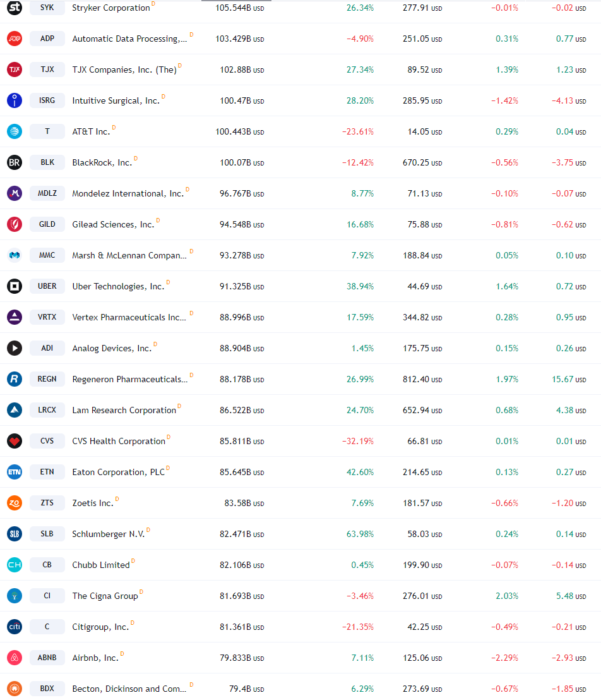601x700 pixels.
Task: Open Analog Devices, Inc. link
Action: [x=112, y=349]
